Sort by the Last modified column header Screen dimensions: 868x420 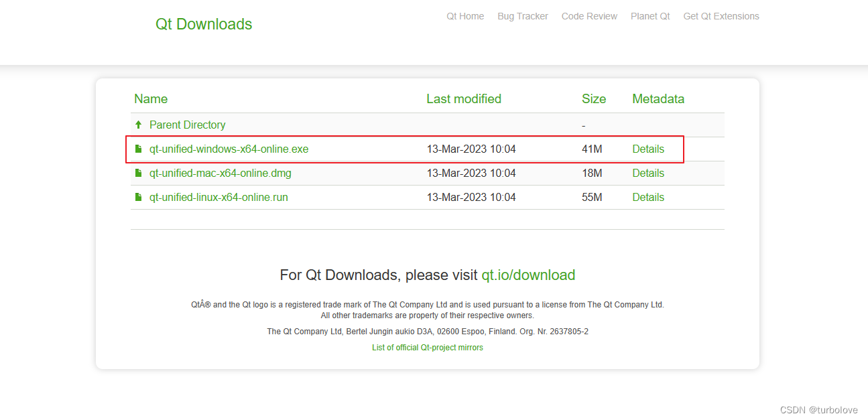(464, 99)
